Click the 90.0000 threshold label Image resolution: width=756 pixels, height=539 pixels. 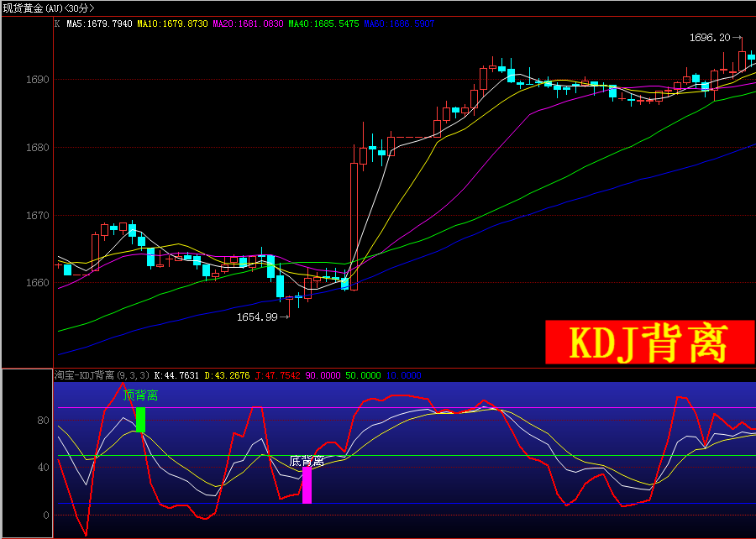(x=323, y=375)
